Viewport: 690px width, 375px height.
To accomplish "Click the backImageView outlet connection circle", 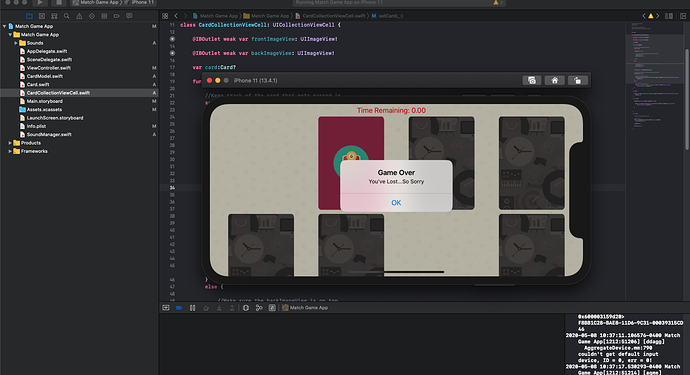I will point(172,53).
